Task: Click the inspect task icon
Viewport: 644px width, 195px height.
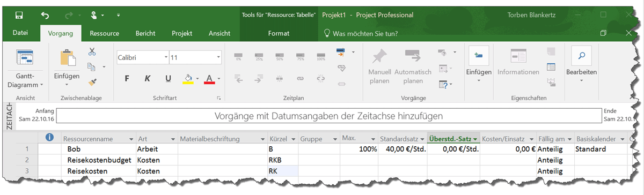Action: coord(443,52)
